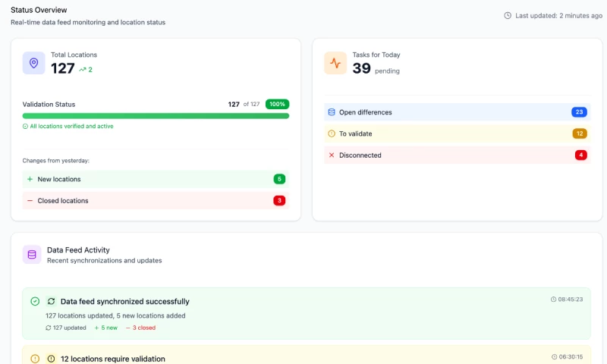Click 'All locations verified and active' text
The height and width of the screenshot is (364, 607).
pyautogui.click(x=71, y=126)
